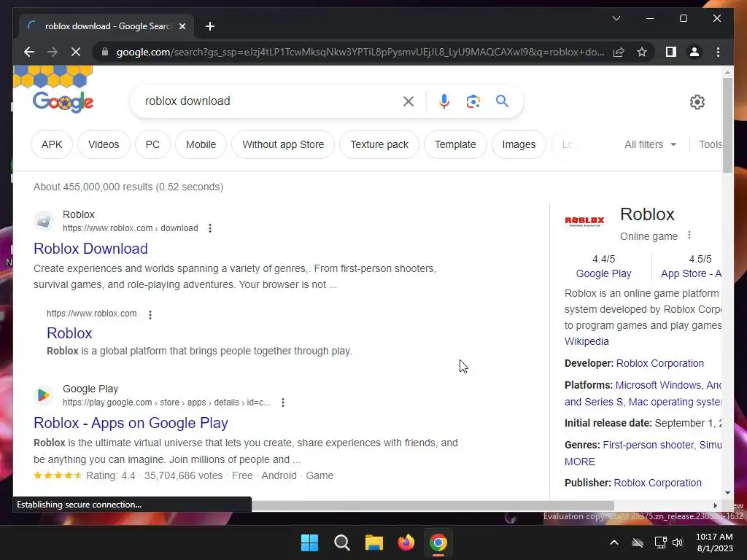Click the roblox.com favicon beside first result

(44, 221)
